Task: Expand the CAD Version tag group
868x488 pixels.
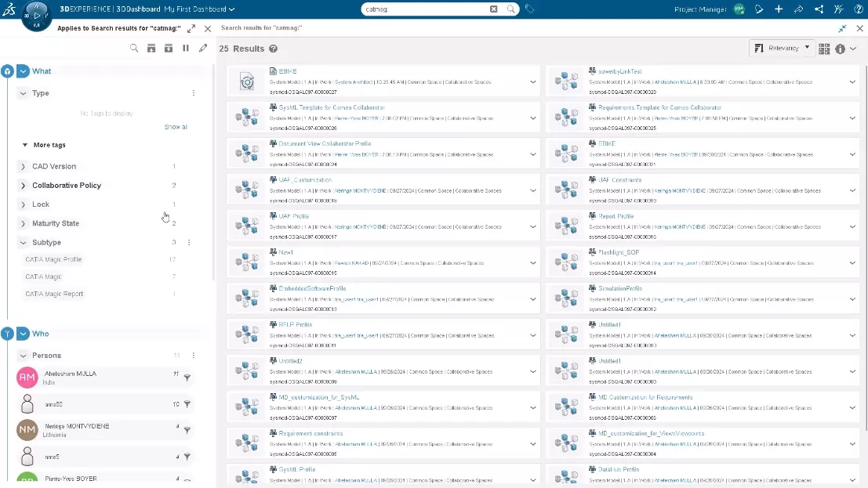Action: 23,167
